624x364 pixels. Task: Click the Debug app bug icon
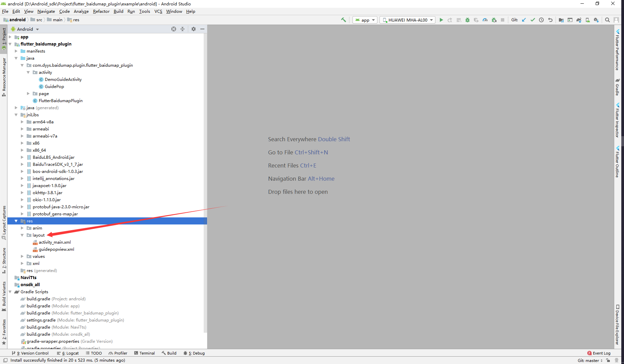[x=467, y=20]
